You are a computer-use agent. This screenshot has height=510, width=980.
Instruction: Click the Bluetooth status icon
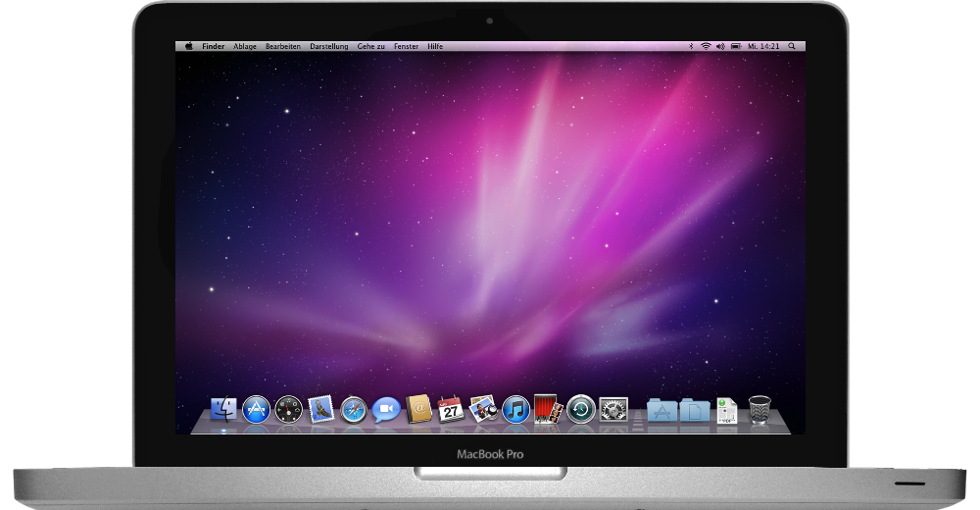[x=691, y=46]
